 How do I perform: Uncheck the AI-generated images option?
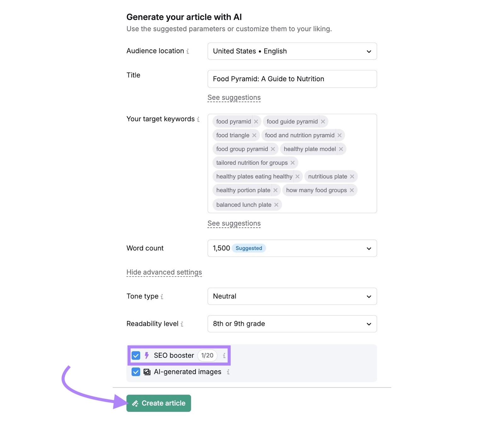click(136, 372)
